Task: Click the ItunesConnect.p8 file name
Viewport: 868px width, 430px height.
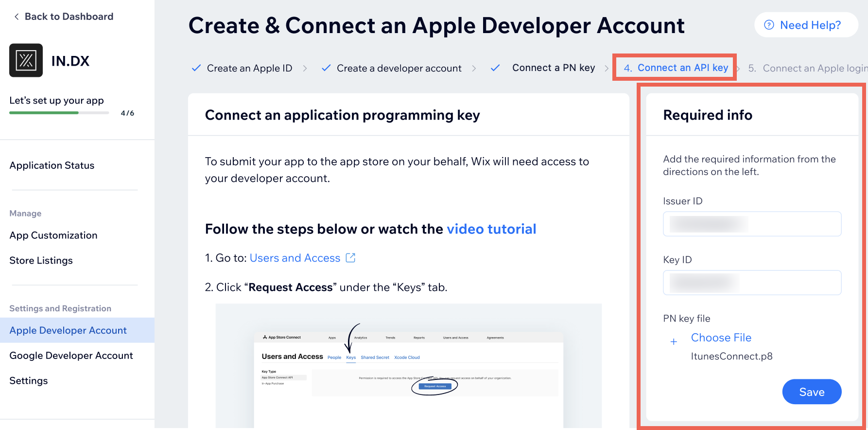Action: click(731, 357)
